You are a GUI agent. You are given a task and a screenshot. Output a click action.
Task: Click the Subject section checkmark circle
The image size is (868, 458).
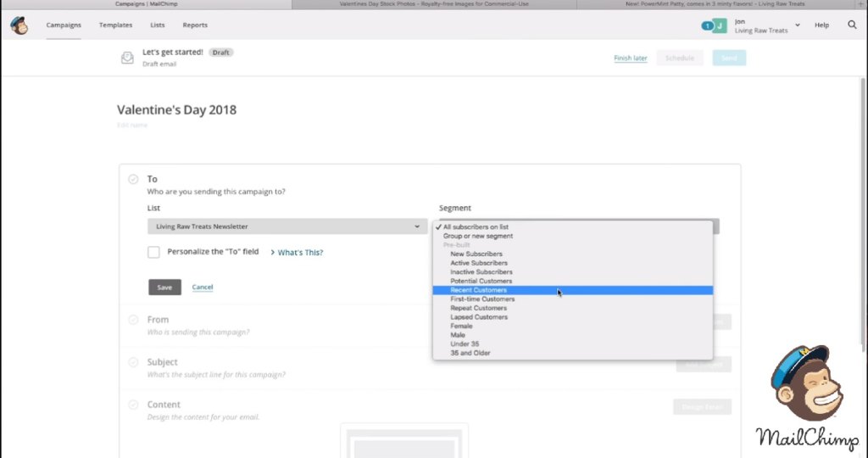(x=133, y=362)
